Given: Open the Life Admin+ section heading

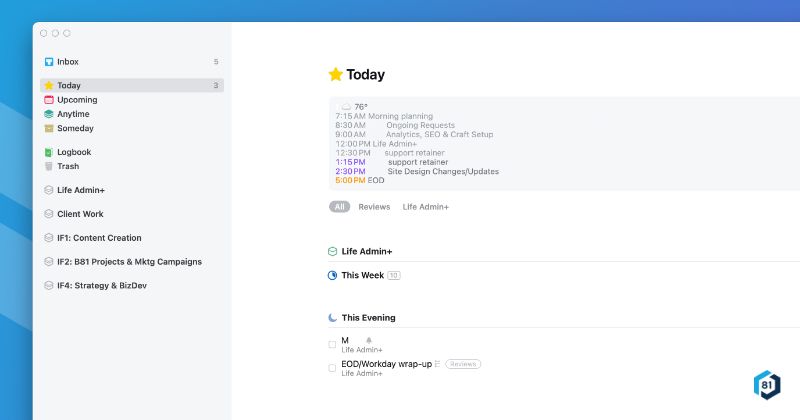Looking at the screenshot, I should [366, 251].
